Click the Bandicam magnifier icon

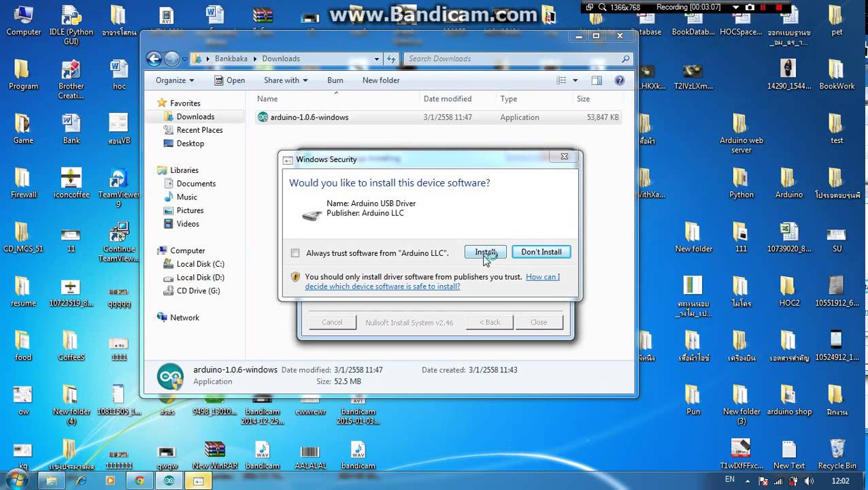603,7
